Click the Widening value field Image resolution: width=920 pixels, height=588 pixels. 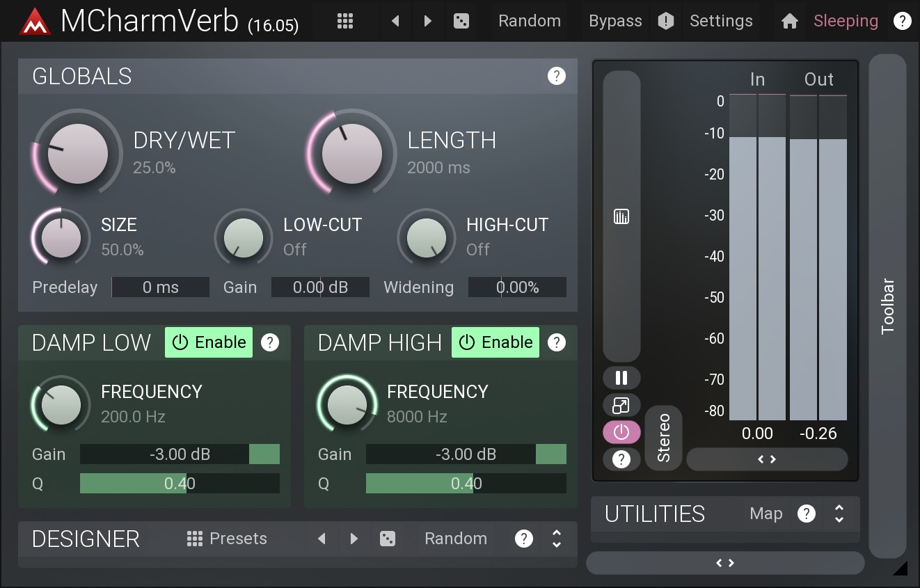(517, 287)
